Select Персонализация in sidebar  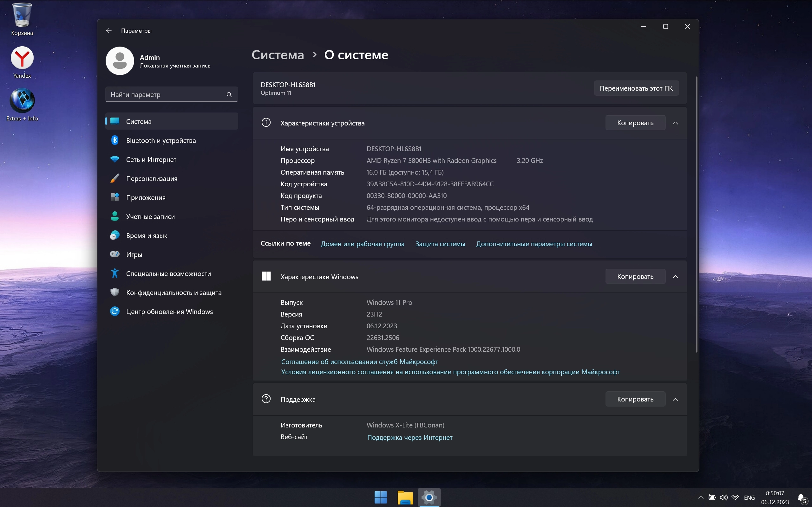152,179
